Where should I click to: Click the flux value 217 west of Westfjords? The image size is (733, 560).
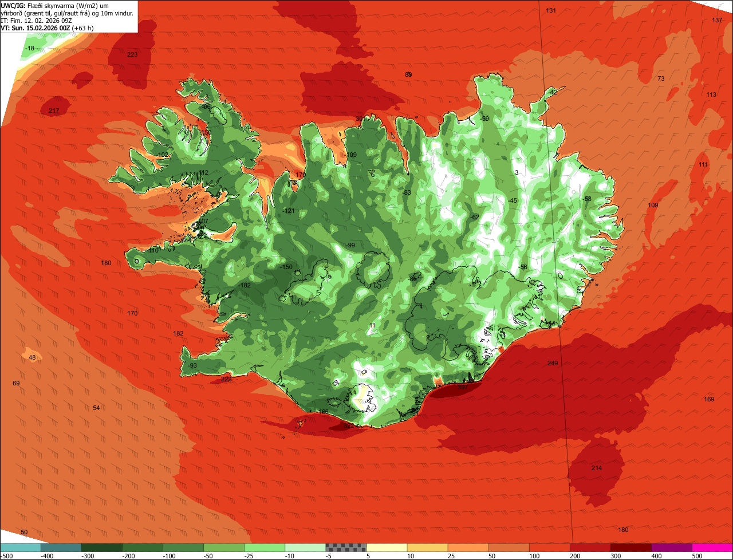54,111
